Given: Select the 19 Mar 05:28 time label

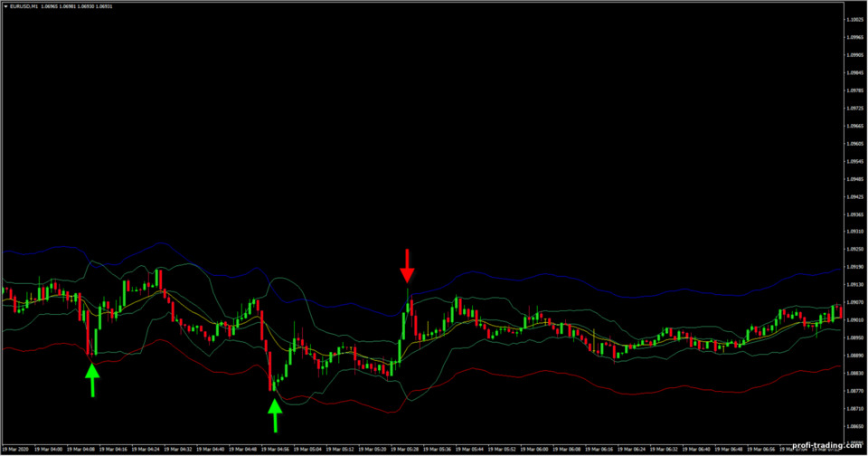Looking at the screenshot, I should (405, 450).
